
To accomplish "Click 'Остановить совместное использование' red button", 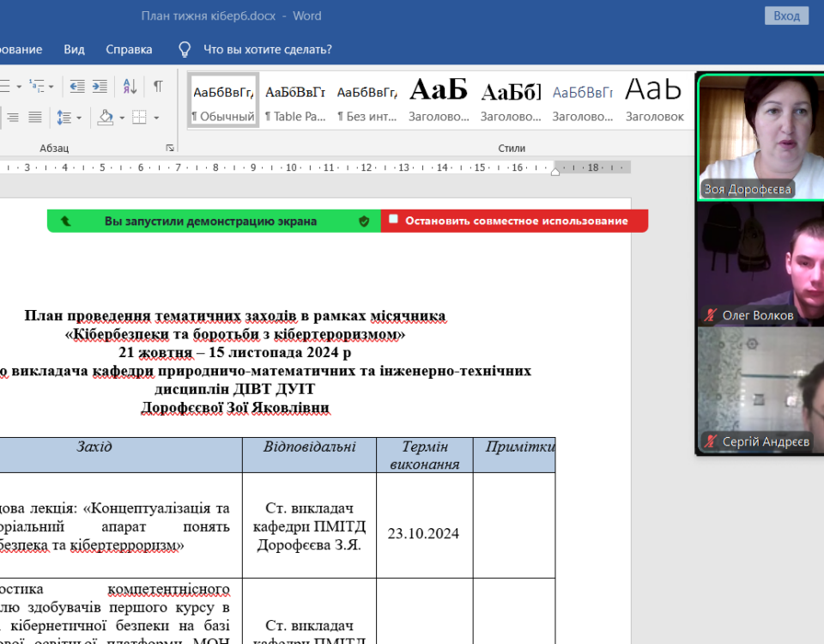I will click(x=514, y=221).
